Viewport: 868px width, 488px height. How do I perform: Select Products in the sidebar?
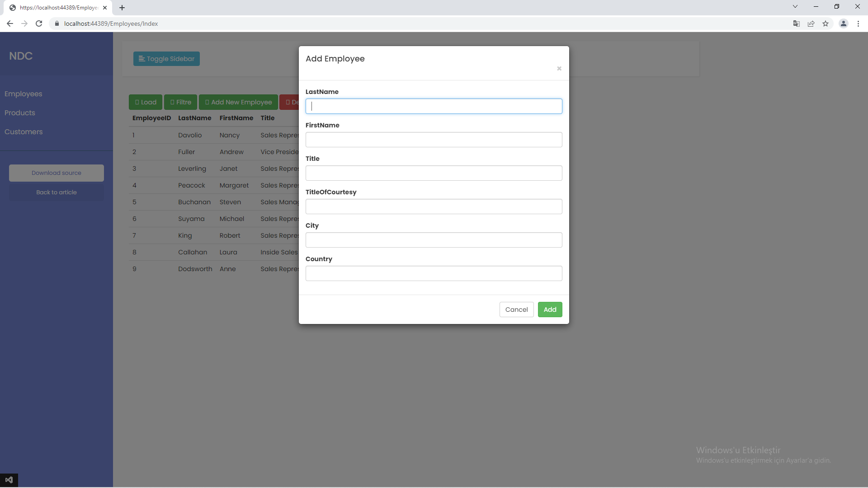point(19,113)
